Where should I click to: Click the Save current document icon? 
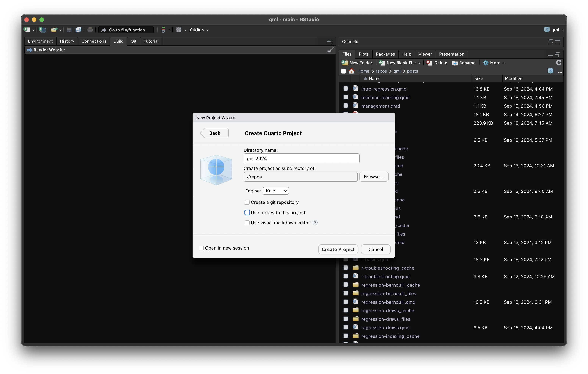(x=69, y=30)
